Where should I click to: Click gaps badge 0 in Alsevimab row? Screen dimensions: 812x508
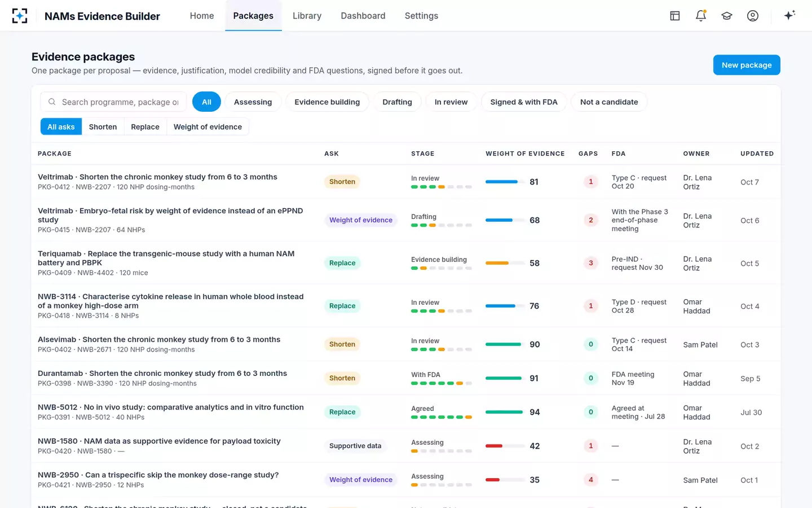click(591, 344)
